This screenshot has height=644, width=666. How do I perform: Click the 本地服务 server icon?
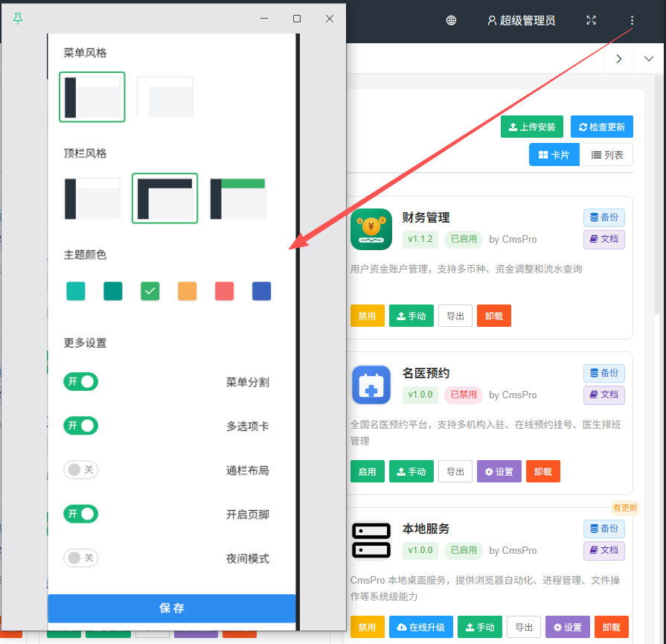click(371, 541)
